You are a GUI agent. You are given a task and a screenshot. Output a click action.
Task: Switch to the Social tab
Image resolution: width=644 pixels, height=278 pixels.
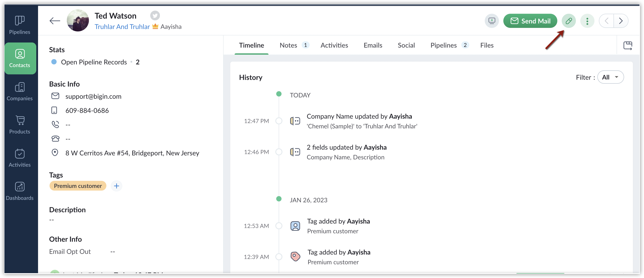pyautogui.click(x=406, y=45)
